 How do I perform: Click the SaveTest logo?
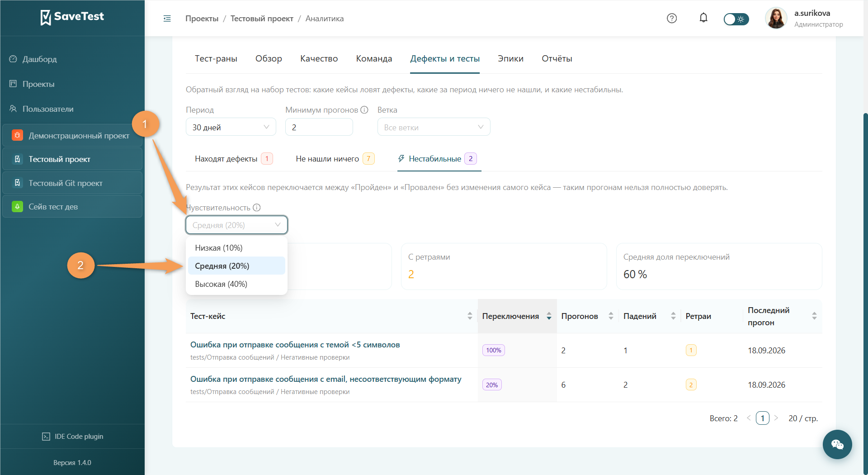(72, 17)
